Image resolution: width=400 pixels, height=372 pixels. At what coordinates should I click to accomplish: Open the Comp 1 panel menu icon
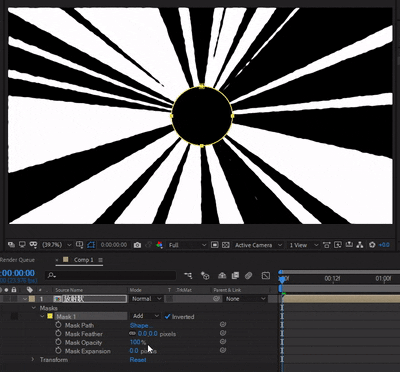pyautogui.click(x=100, y=260)
